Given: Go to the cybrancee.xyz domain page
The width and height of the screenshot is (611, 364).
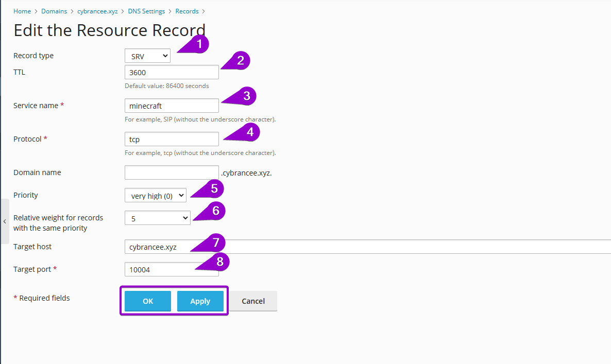Looking at the screenshot, I should click(x=97, y=11).
